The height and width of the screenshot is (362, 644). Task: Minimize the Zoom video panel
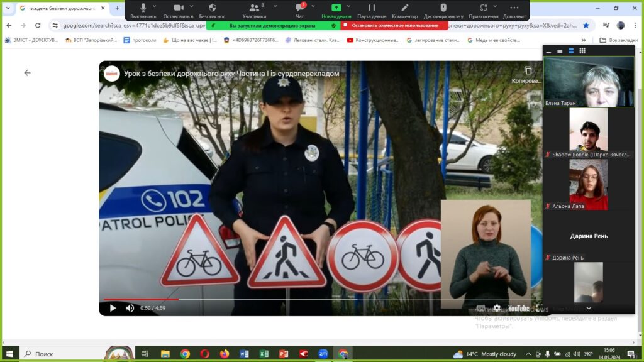548,51
